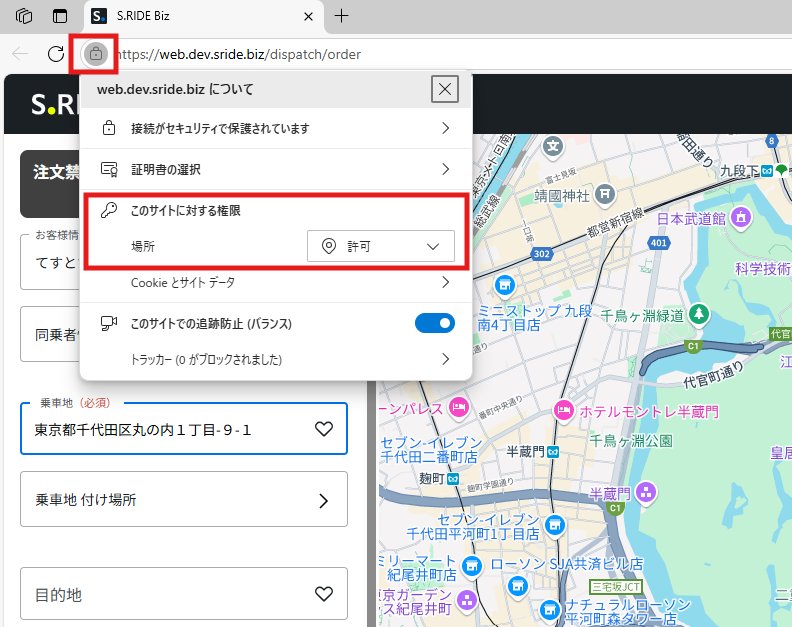This screenshot has height=627, width=792.
Task: Open the workspaces icon in tab bar
Action: click(x=24, y=16)
